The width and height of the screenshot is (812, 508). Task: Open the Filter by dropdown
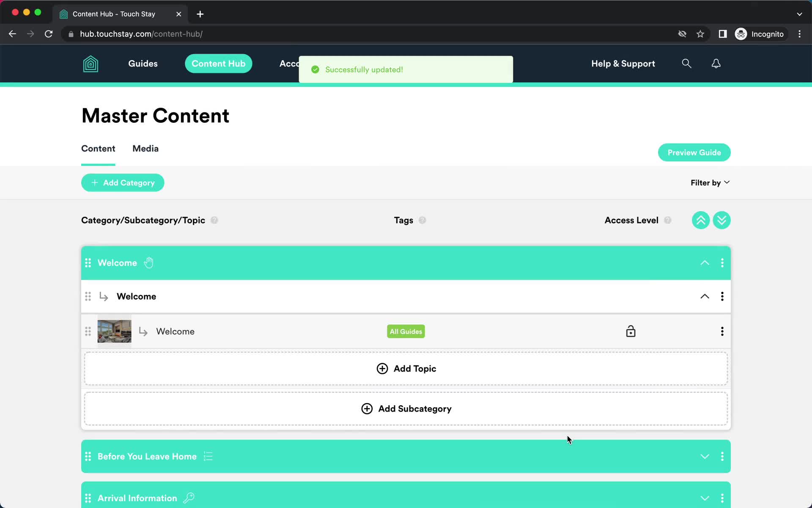(710, 182)
